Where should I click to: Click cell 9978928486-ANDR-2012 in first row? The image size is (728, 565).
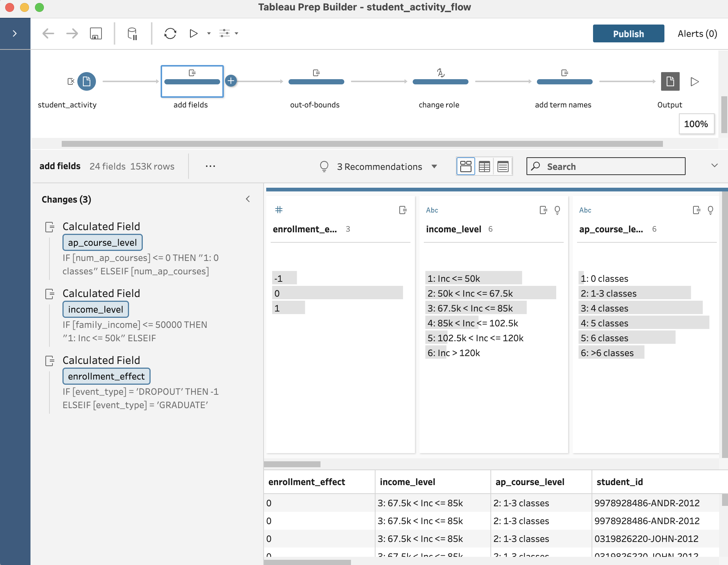[656, 503]
